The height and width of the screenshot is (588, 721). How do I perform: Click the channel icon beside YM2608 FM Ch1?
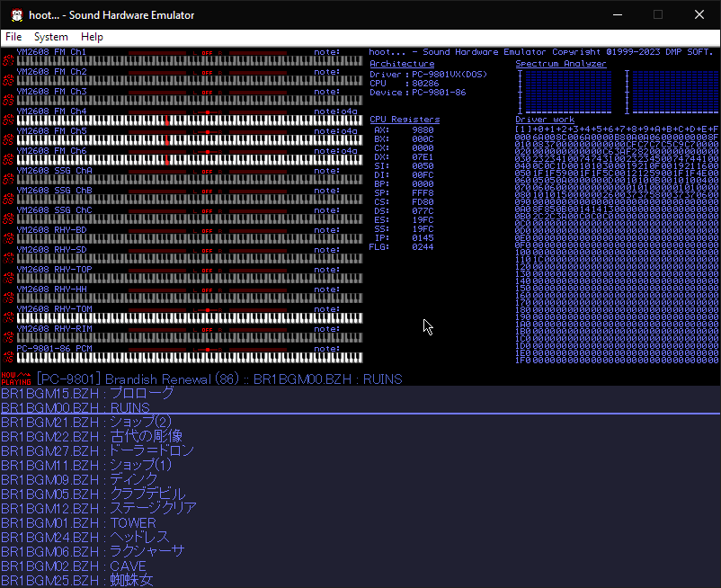click(7, 58)
